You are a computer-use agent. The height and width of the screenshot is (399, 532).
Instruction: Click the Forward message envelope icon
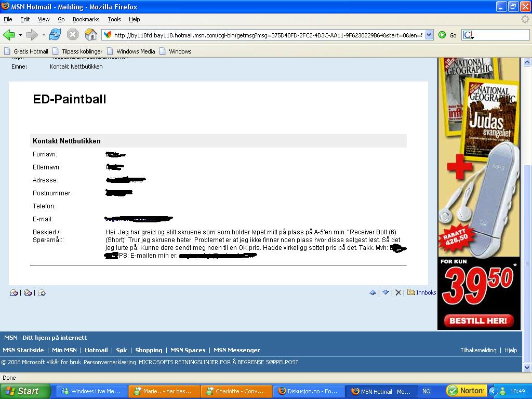click(x=42, y=292)
